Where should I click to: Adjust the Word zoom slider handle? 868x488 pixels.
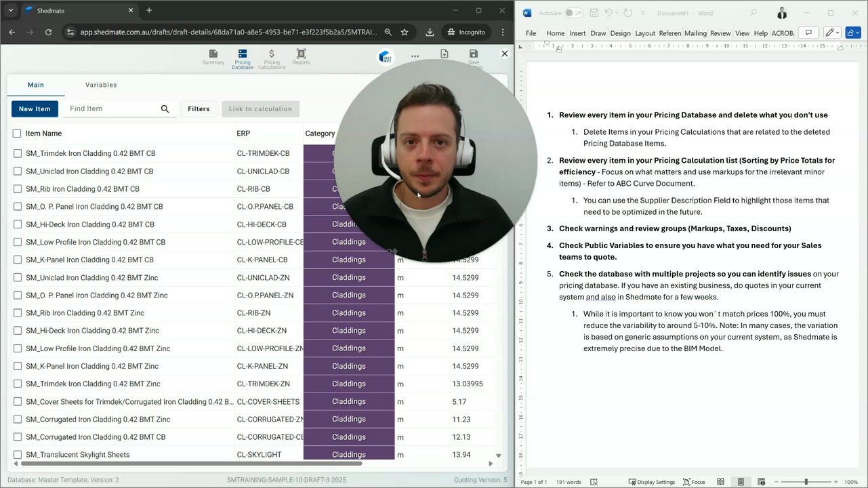[x=806, y=482]
